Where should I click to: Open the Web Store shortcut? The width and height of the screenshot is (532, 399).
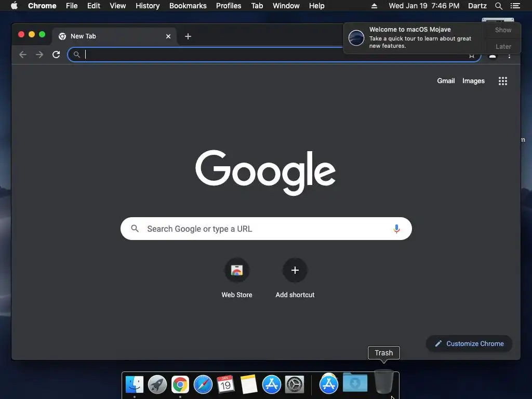pyautogui.click(x=237, y=270)
